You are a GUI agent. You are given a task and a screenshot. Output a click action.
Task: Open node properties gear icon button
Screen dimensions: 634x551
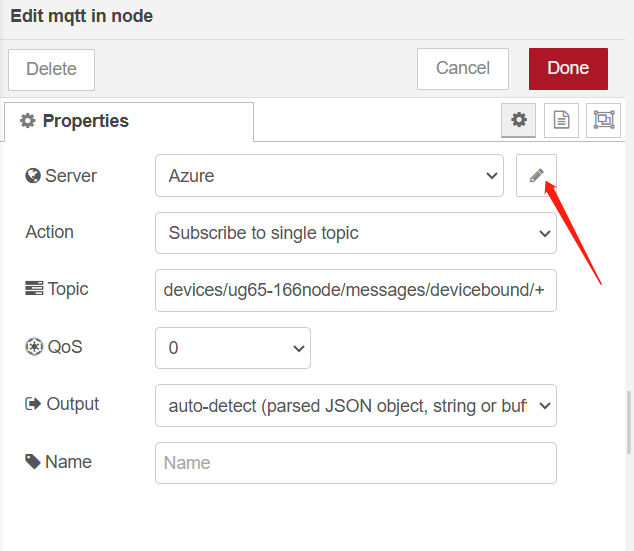pyautogui.click(x=518, y=120)
